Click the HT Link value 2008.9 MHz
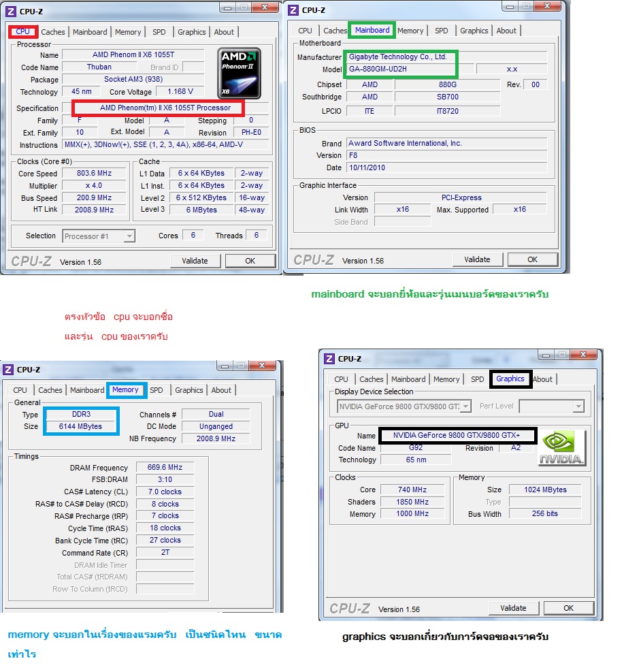The image size is (624, 672). coord(94,210)
